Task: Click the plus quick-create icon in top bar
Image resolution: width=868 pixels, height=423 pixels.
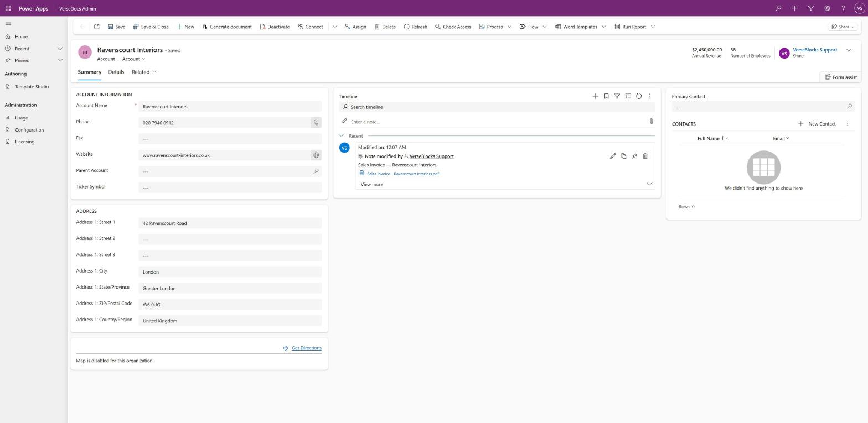Action: (x=794, y=8)
